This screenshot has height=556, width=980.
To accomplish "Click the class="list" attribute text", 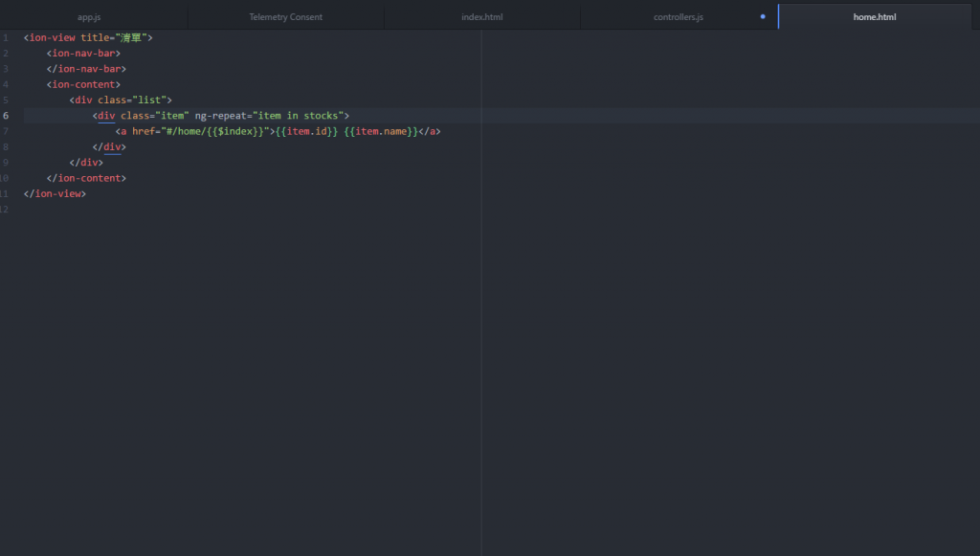I will (x=132, y=100).
